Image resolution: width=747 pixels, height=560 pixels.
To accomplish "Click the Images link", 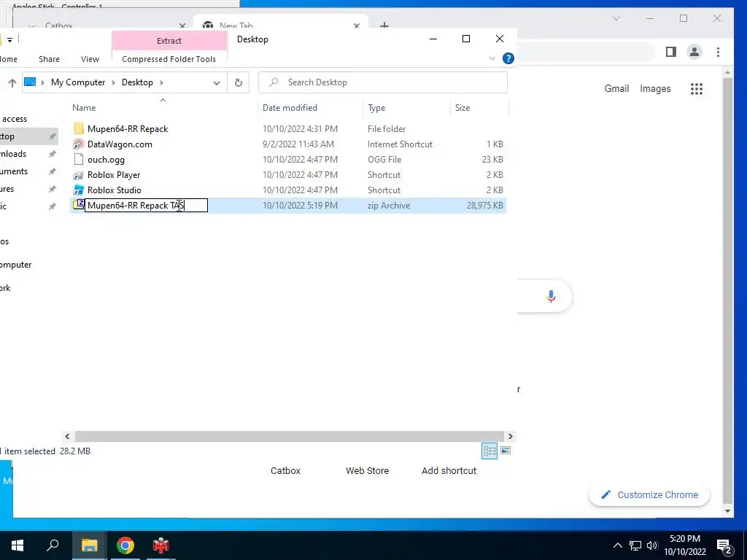I will [655, 88].
